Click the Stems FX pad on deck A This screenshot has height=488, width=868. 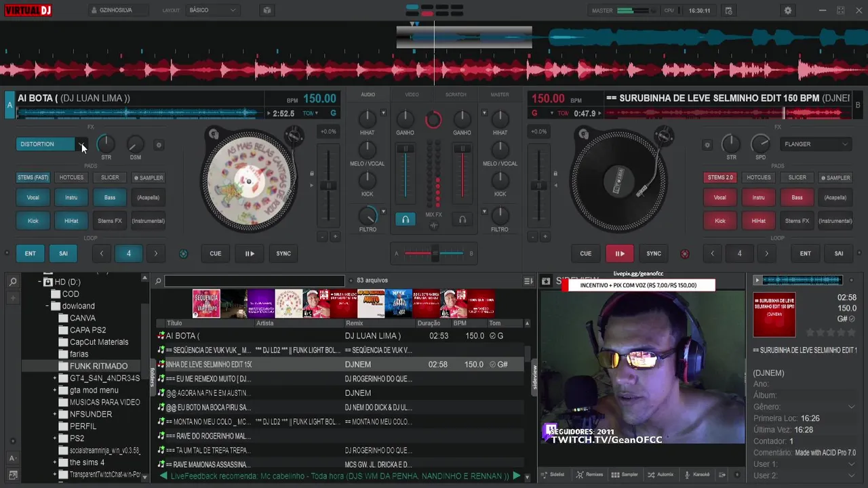[110, 220]
